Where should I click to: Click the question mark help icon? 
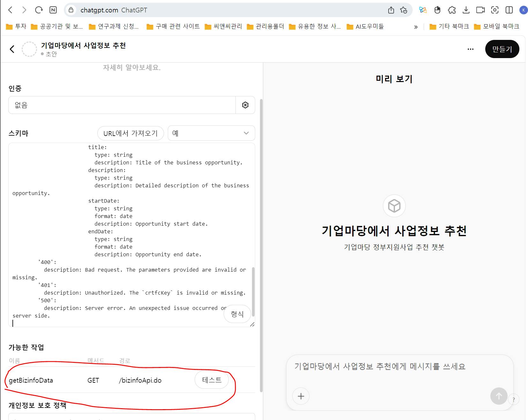(514, 400)
